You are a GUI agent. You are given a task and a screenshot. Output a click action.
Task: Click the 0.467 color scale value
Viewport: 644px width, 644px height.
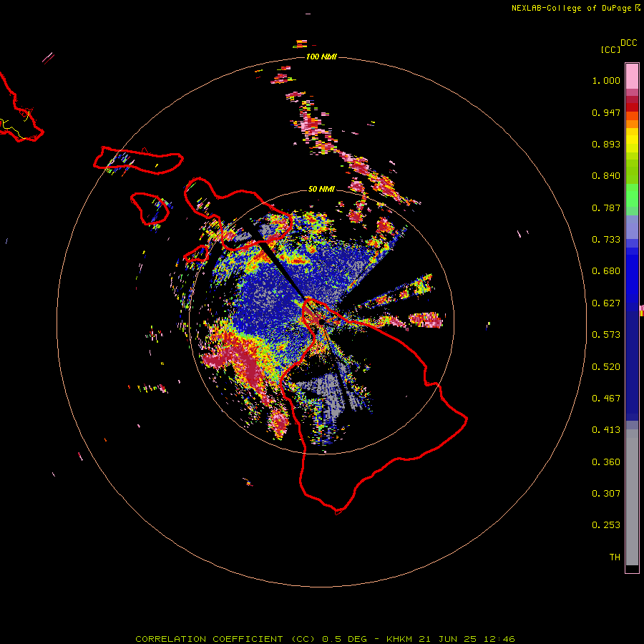coord(606,399)
